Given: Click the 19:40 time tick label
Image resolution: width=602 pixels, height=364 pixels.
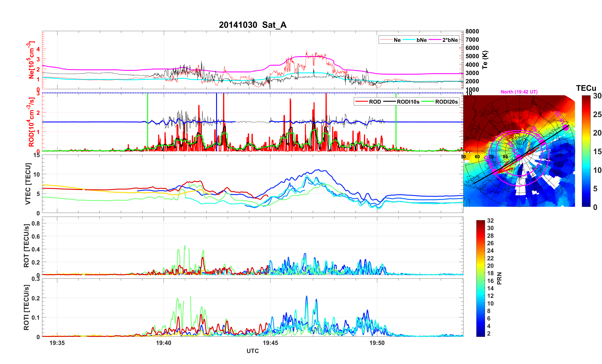Looking at the screenshot, I should [x=164, y=343].
